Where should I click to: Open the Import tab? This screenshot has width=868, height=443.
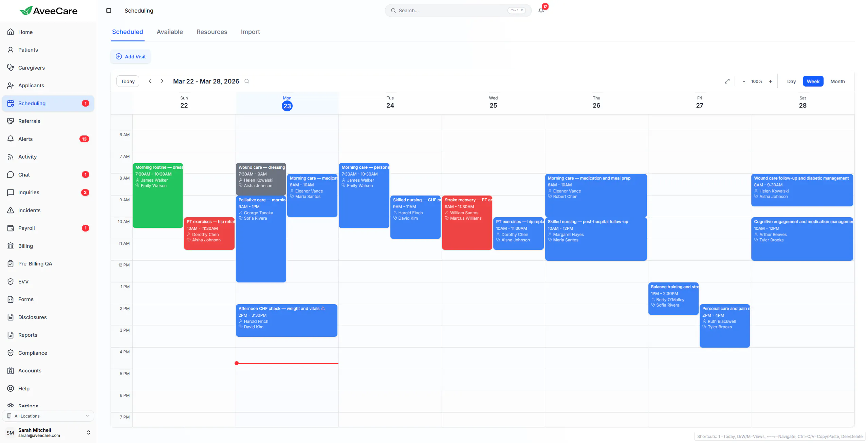click(251, 32)
